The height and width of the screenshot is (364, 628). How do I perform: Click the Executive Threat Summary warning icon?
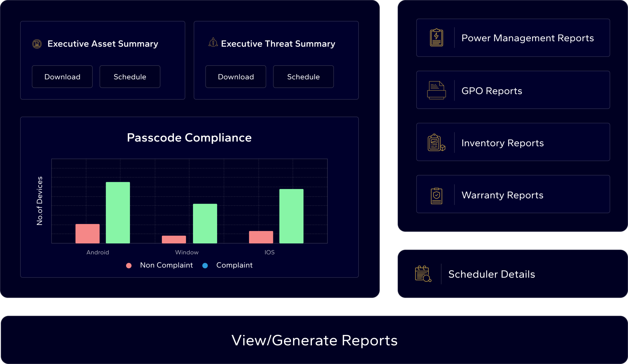pos(213,43)
